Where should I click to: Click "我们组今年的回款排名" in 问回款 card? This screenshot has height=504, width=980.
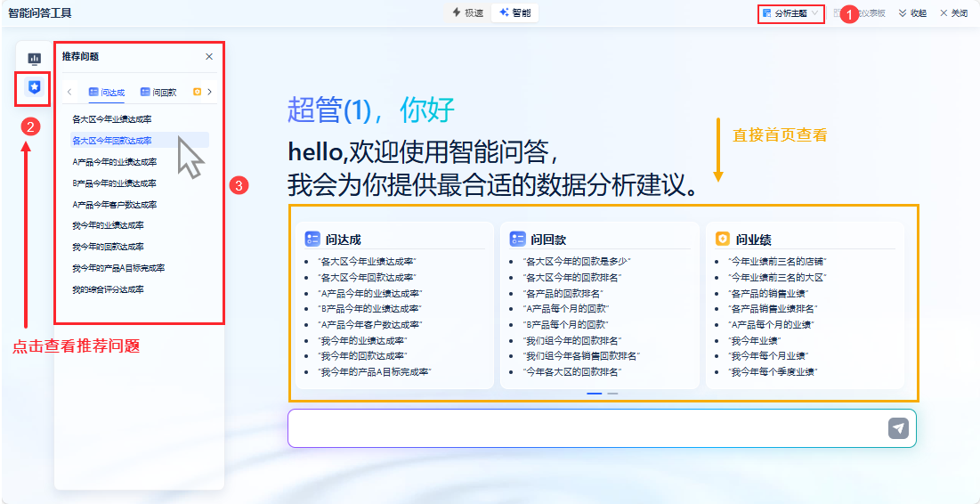pos(572,341)
